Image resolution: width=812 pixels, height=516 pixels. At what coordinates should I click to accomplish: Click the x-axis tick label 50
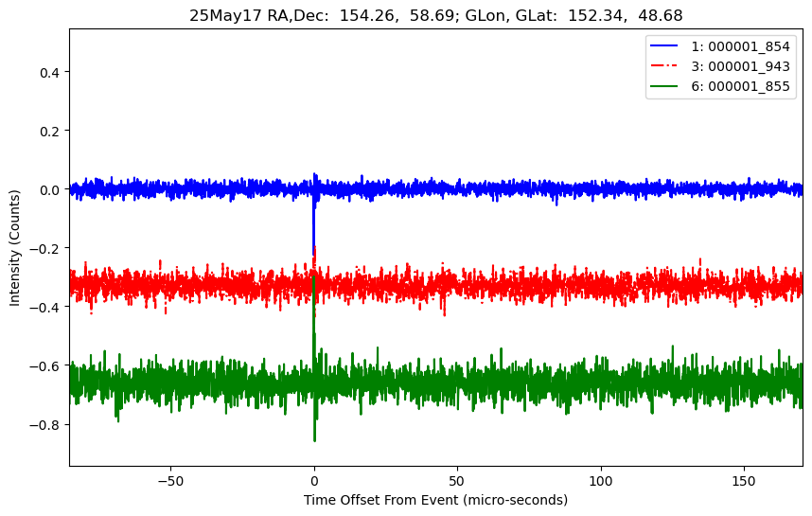(457, 481)
